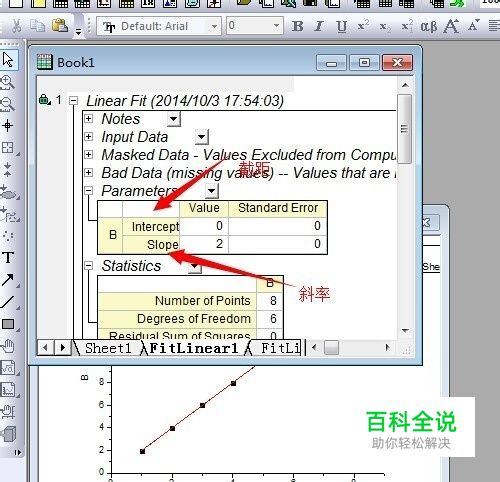Toggle Bold formatting
This screenshot has width=500, height=482.
point(297,26)
